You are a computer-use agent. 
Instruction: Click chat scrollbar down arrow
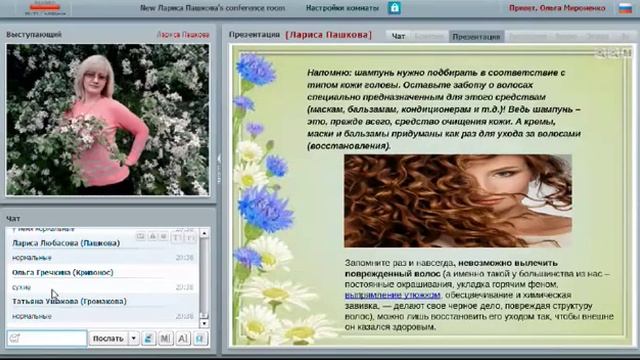point(204,323)
